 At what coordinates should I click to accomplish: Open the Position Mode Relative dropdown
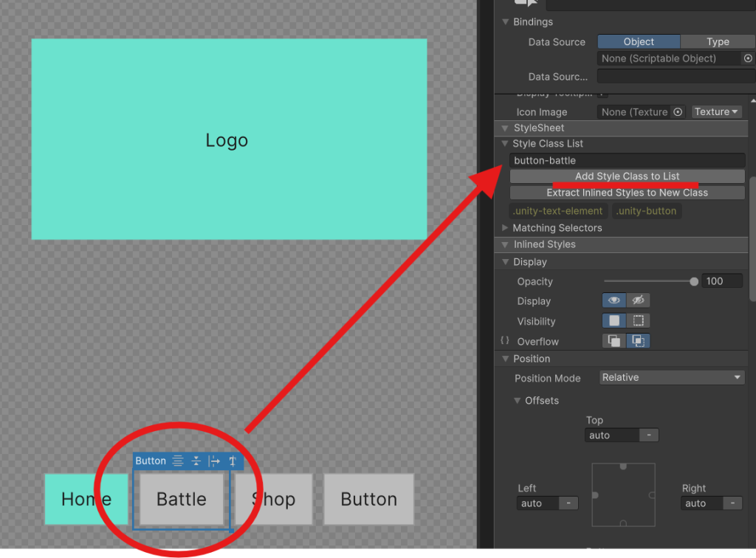tap(672, 378)
